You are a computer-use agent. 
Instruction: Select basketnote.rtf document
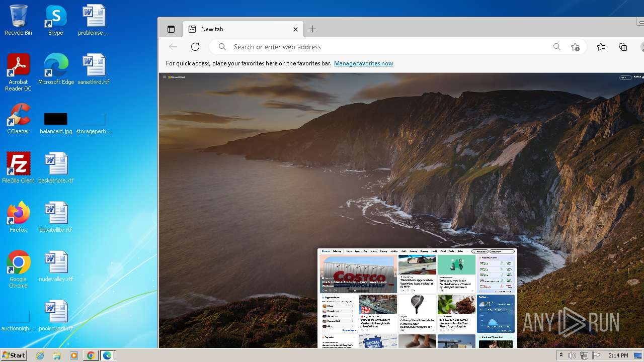coord(56,168)
